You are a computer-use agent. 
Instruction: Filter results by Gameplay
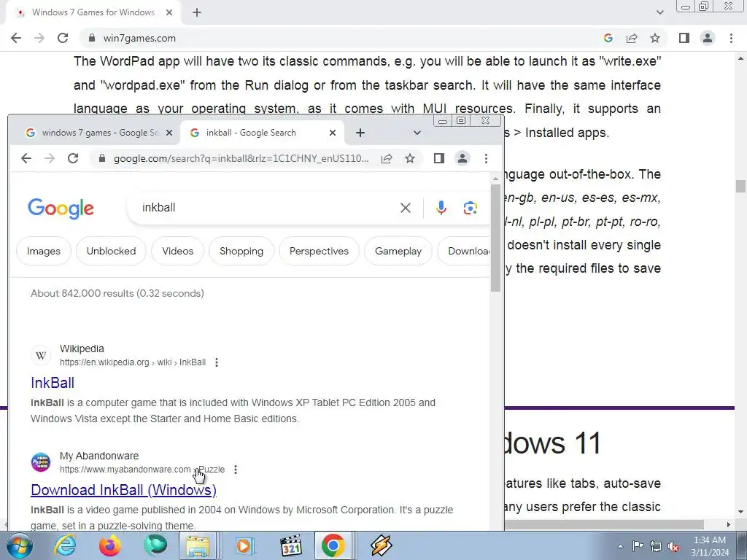[398, 251]
